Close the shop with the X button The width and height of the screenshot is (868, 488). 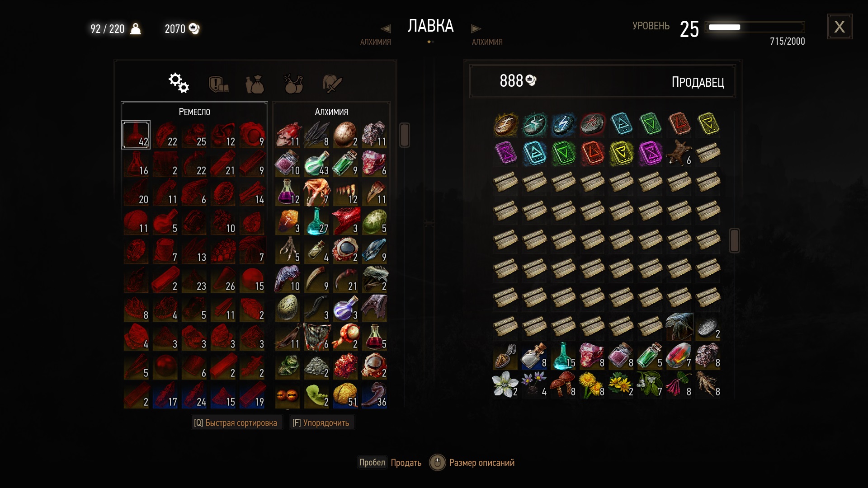840,27
